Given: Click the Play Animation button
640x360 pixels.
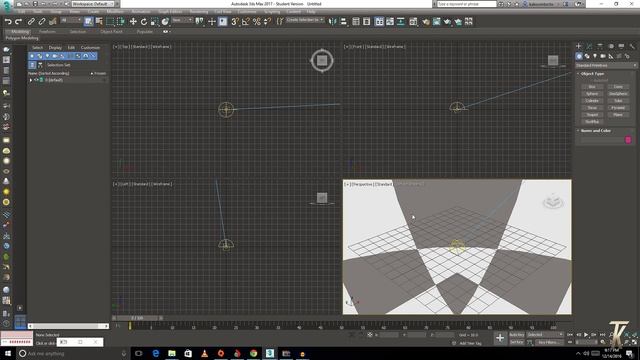Looking at the screenshot, I should point(586,335).
